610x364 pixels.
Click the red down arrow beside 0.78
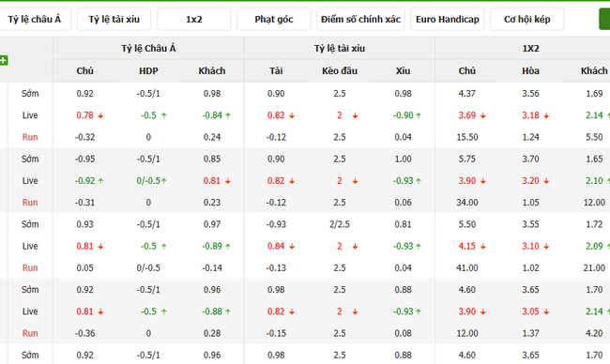pyautogui.click(x=100, y=116)
